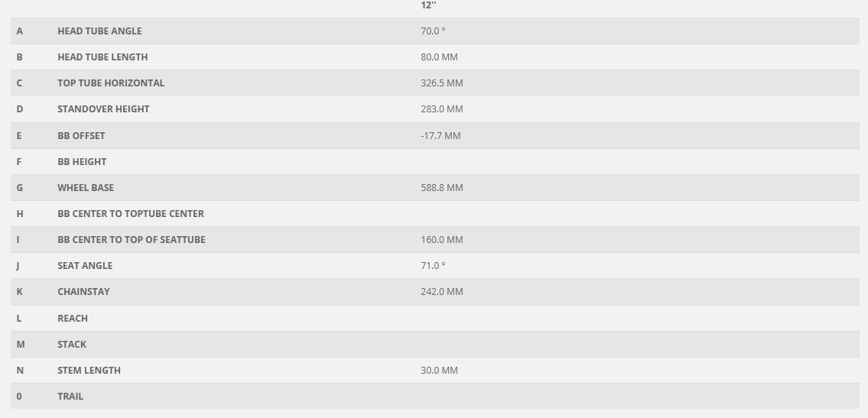Select the REACH row label
Viewport: 868px width, 418px height.
(73, 319)
